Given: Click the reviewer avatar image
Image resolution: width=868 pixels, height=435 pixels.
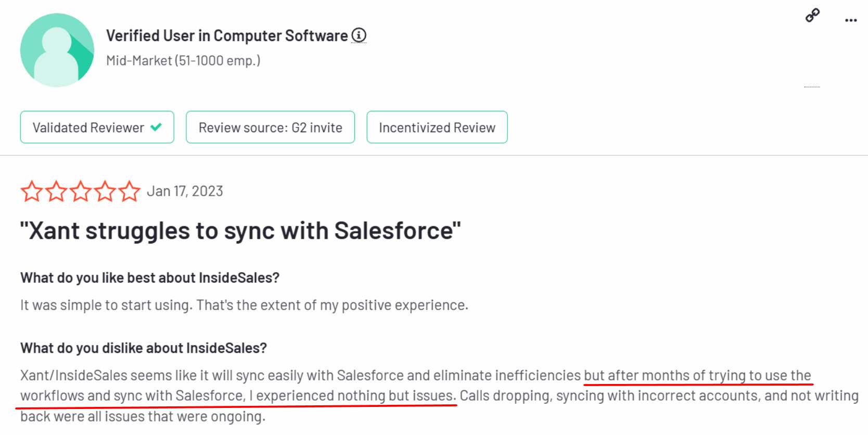Looking at the screenshot, I should 57,49.
